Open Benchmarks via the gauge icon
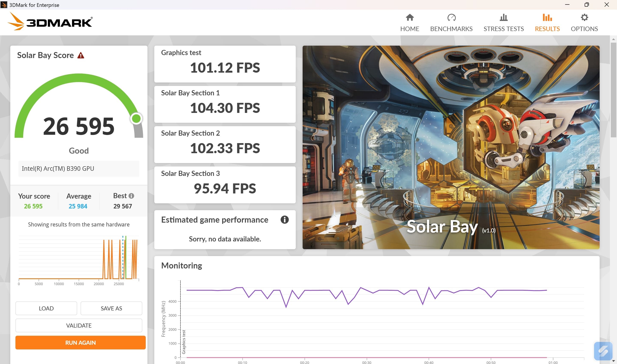This screenshot has width=617, height=364. pyautogui.click(x=451, y=17)
